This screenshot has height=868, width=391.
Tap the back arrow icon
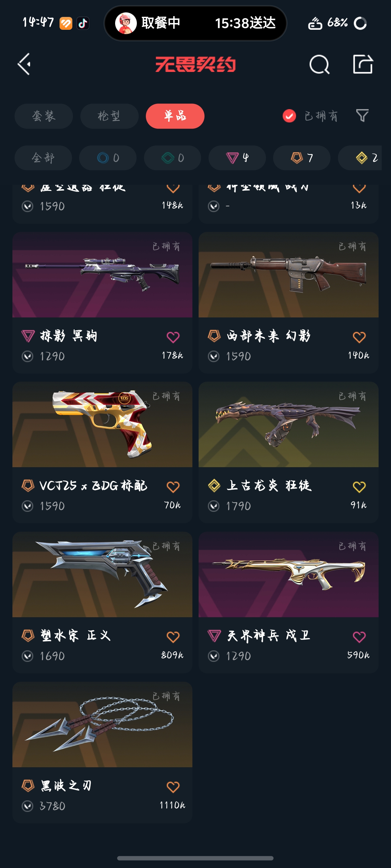coord(24,64)
